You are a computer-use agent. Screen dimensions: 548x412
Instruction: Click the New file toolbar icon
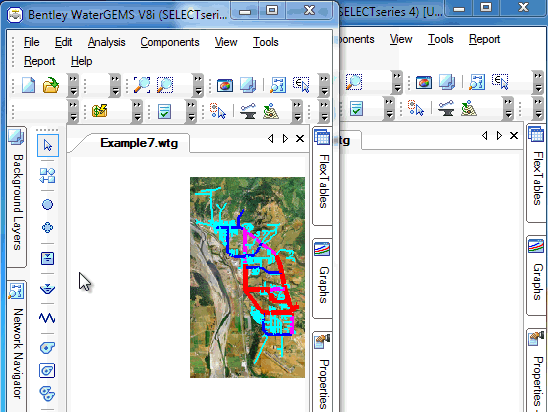(x=29, y=85)
